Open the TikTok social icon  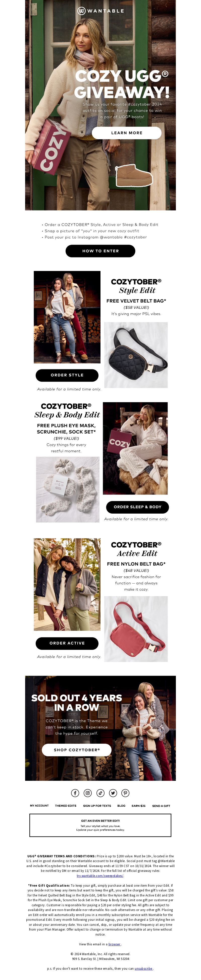(x=100, y=793)
